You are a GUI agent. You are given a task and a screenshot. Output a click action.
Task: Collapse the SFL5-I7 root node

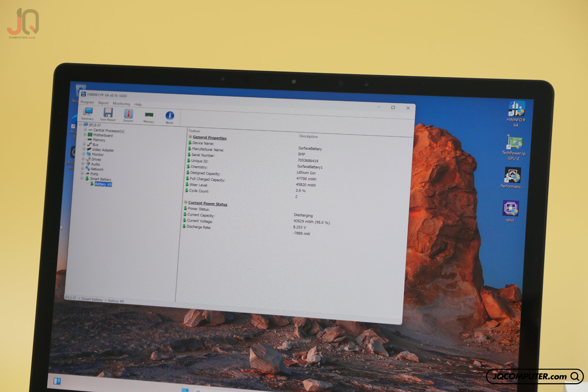pyautogui.click(x=81, y=124)
